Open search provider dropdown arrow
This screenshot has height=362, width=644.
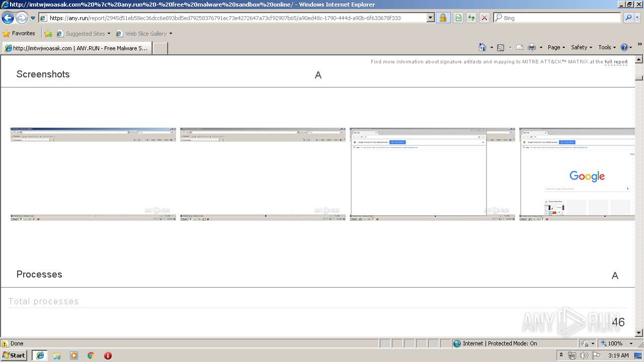pos(637,18)
